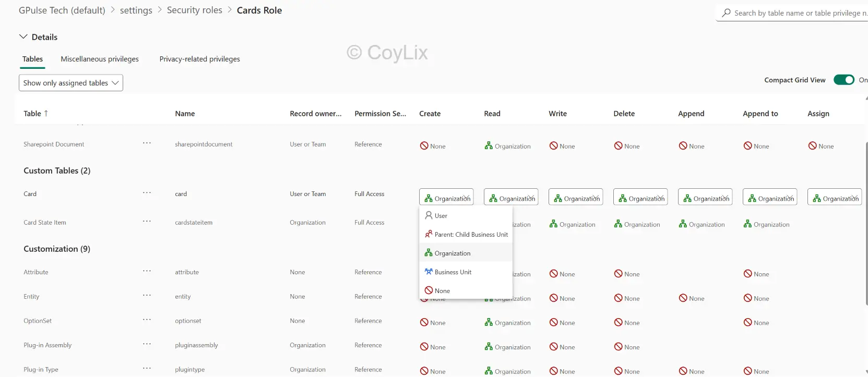Viewport: 868px width, 377px height.
Task: Sort by the Table column header
Action: [35, 113]
